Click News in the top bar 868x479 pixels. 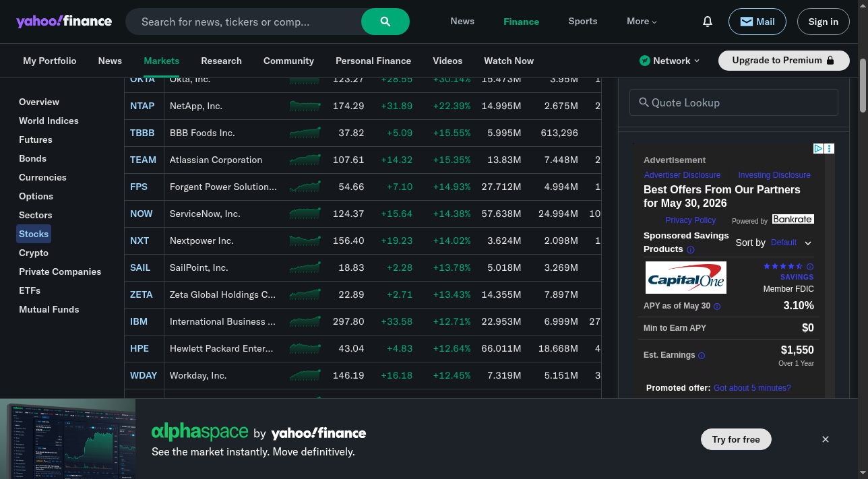point(462,22)
